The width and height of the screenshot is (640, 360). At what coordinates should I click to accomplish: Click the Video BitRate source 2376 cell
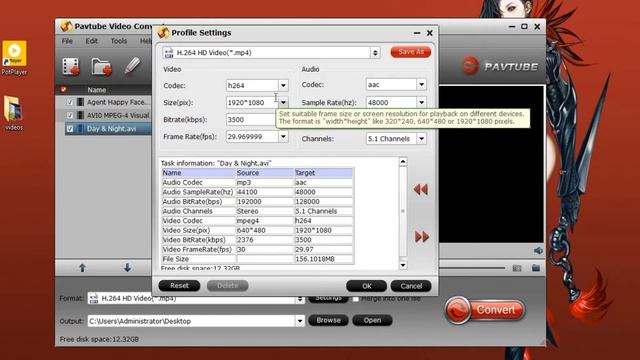click(x=264, y=240)
